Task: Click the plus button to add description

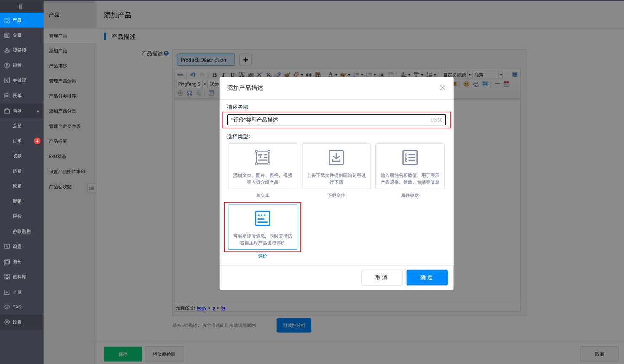Action: coord(245,60)
